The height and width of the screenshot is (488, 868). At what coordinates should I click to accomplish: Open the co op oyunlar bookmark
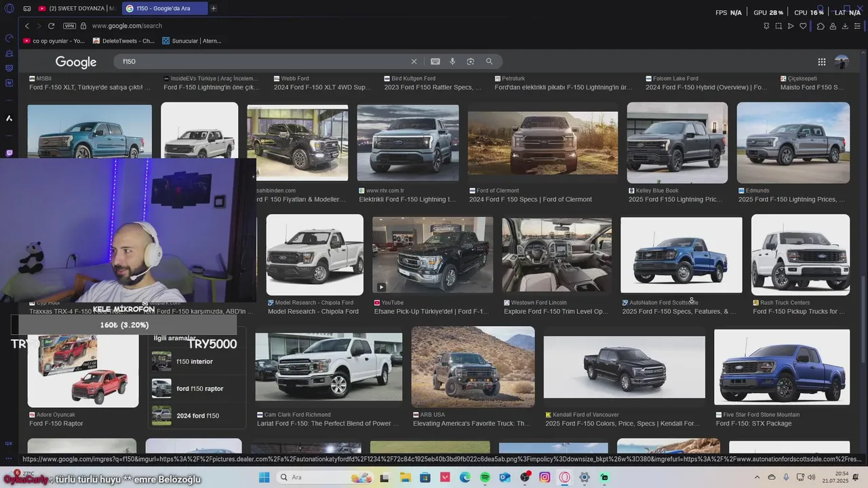click(x=54, y=41)
